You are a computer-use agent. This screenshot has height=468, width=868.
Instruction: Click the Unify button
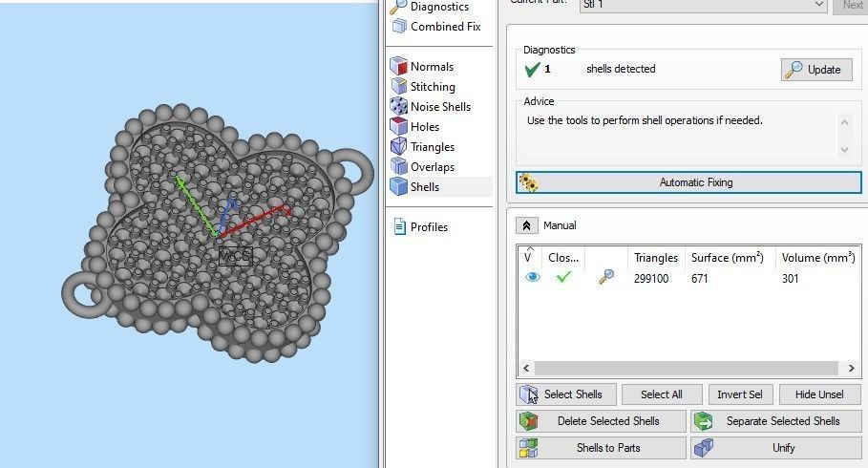pyautogui.click(x=775, y=448)
